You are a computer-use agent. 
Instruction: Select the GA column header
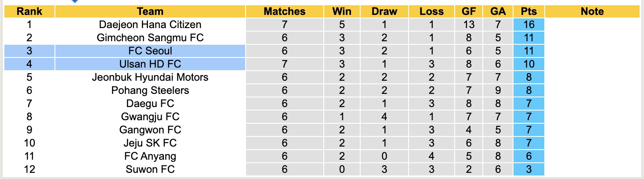(x=499, y=11)
